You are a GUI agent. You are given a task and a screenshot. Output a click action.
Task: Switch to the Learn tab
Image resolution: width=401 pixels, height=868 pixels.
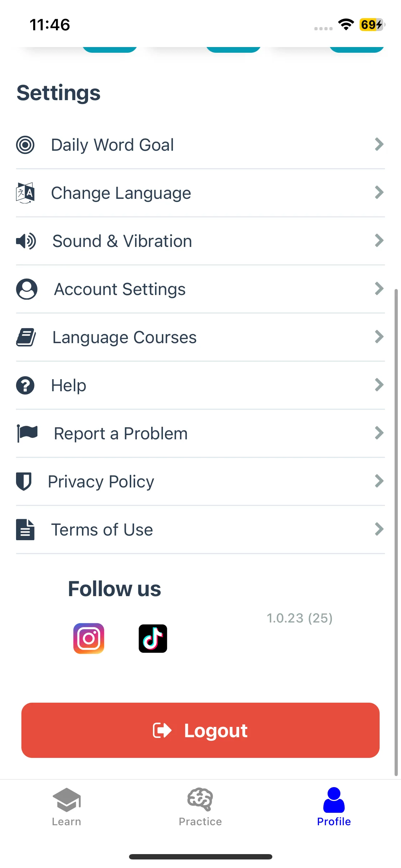pos(67,807)
